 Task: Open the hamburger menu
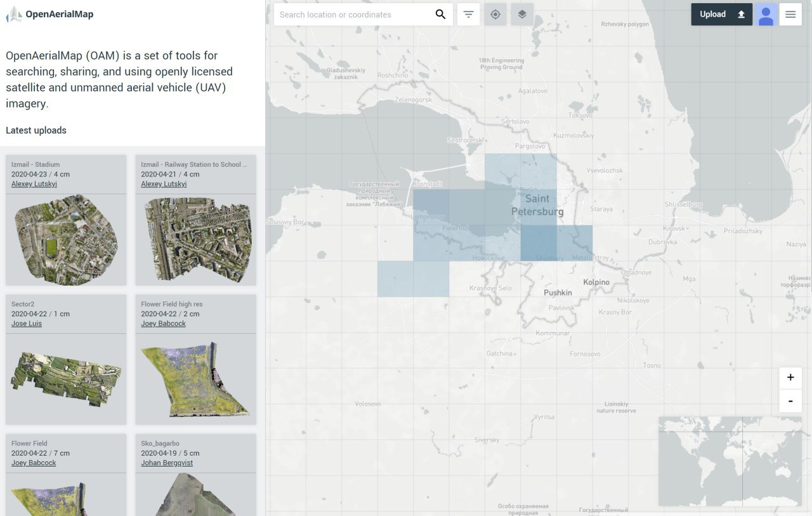790,14
